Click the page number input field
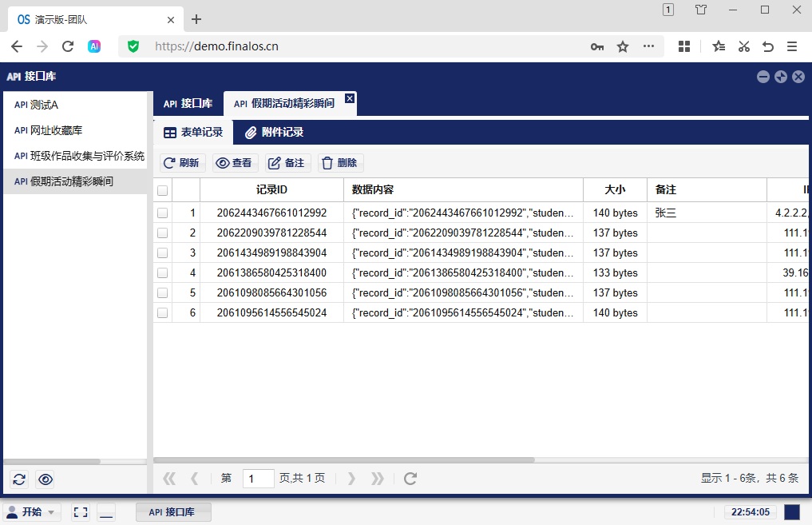812x525 pixels. 258,479
